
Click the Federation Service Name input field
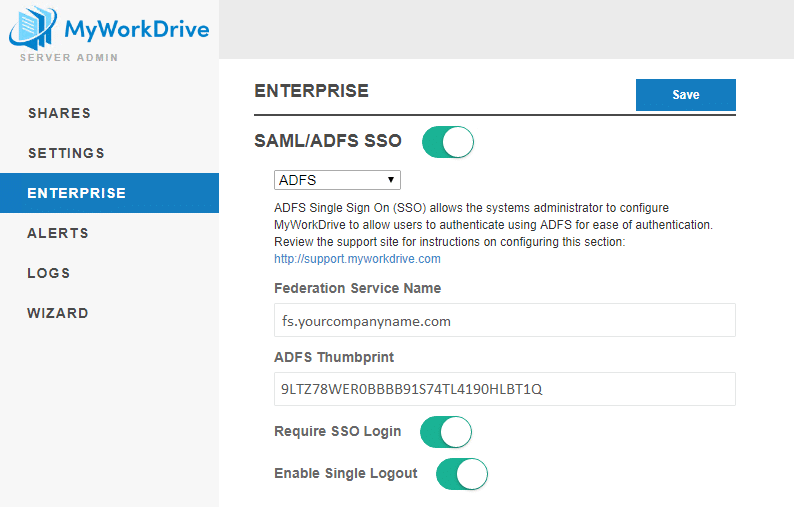504,321
